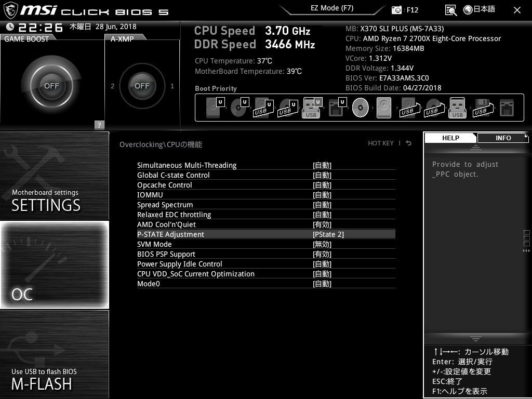Change the BIOS PSP Support value
Image resolution: width=532 pixels, height=399 pixels.
point(322,254)
